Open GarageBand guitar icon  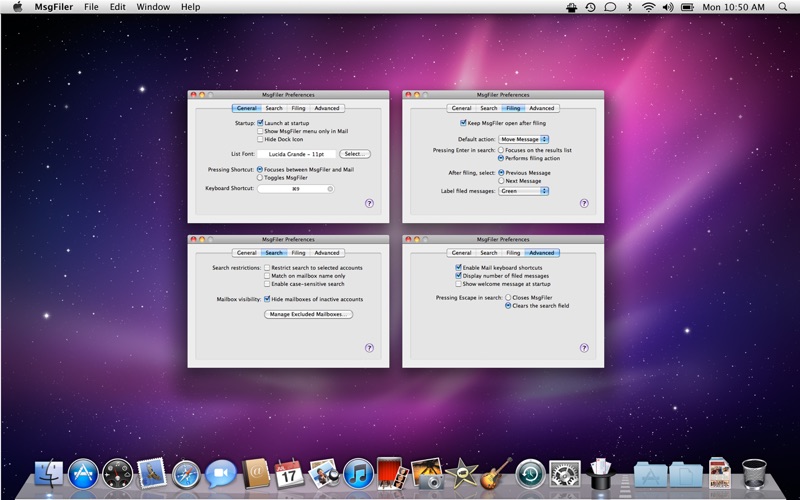pos(496,473)
